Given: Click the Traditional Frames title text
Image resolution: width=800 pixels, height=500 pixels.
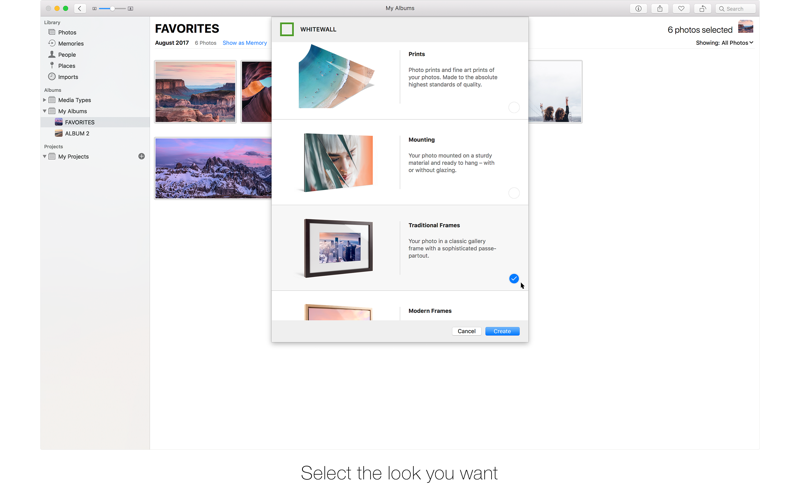Looking at the screenshot, I should pos(434,225).
